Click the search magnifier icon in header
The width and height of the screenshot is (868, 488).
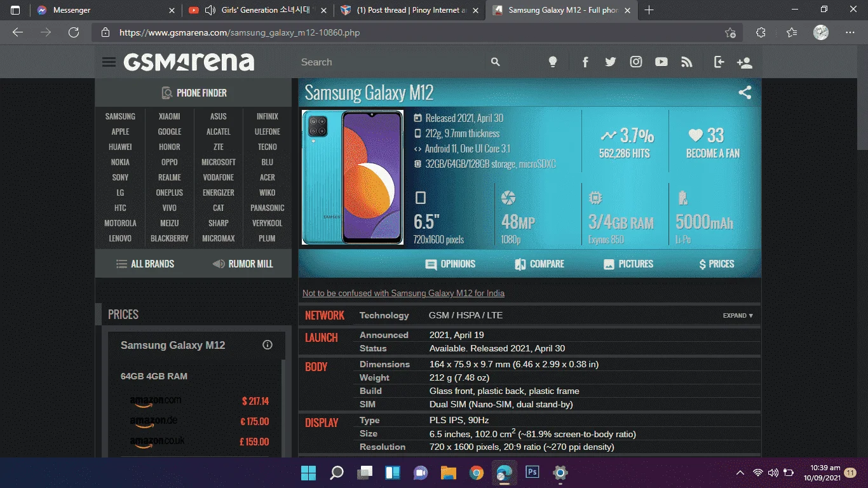[496, 62]
